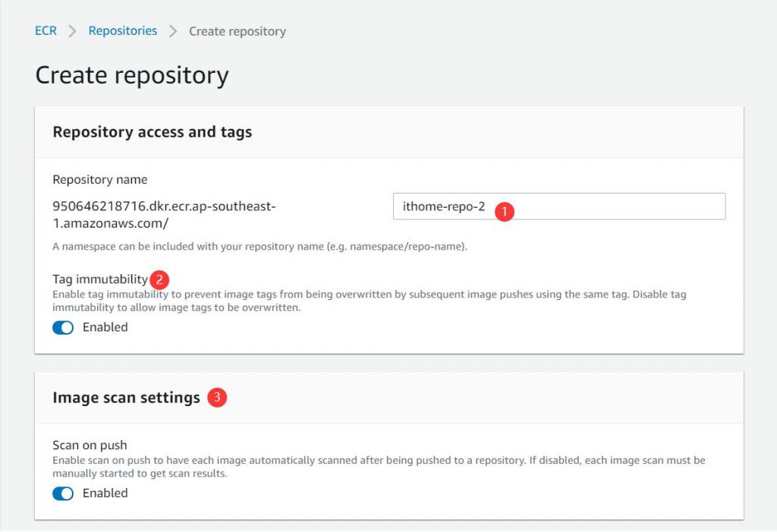Viewport: 777px width, 532px height.
Task: Click Enabled label beside Scan on push switch
Action: pyautogui.click(x=105, y=493)
